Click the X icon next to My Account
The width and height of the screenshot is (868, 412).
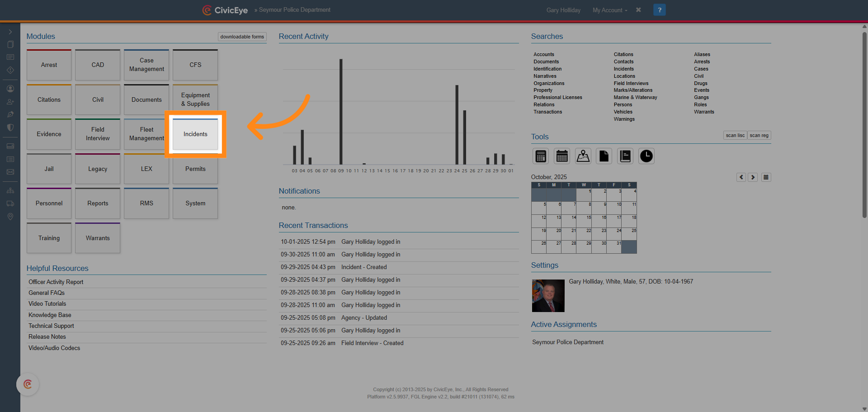[x=638, y=10]
